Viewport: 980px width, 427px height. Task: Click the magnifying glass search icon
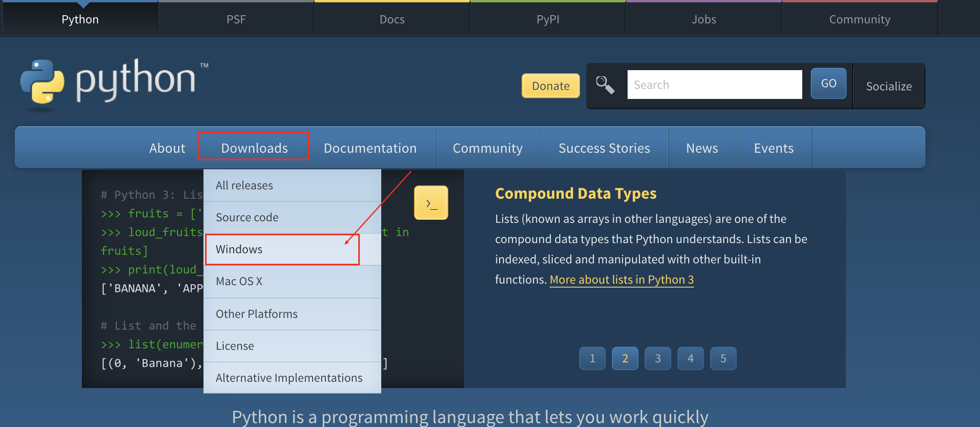click(605, 85)
